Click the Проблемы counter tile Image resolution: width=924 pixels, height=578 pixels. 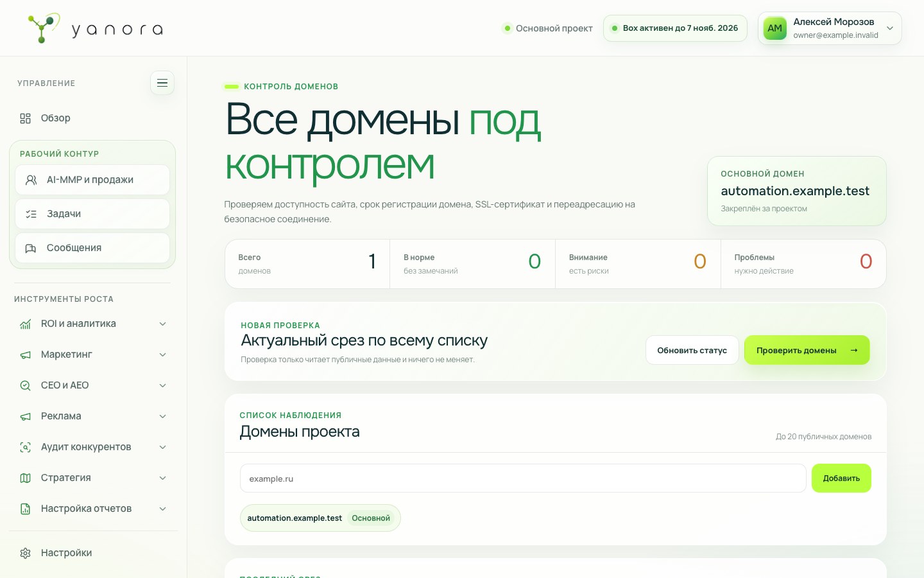(x=803, y=264)
